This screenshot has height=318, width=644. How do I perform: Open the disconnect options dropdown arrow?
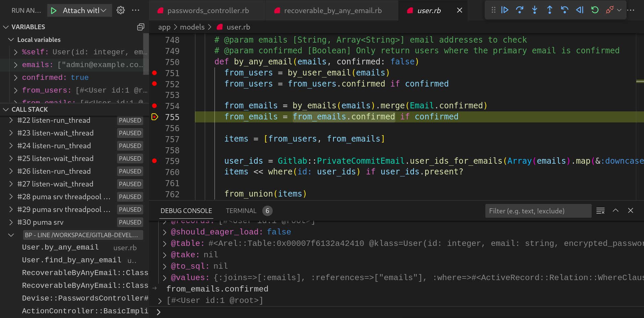(619, 10)
